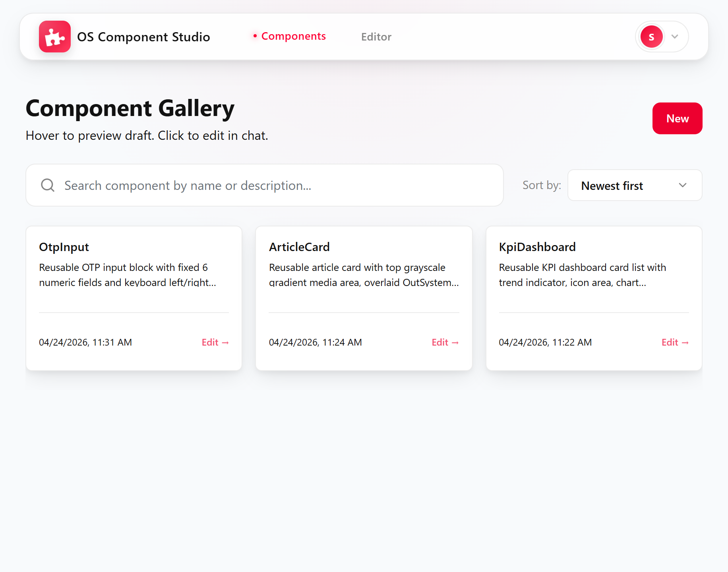Click Edit link on OtpInput card
Image resolution: width=728 pixels, height=572 pixels.
(215, 342)
